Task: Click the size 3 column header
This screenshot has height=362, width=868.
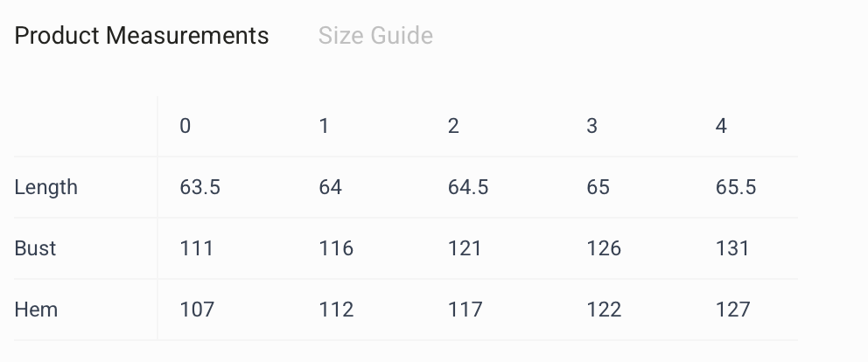Action: point(591,126)
